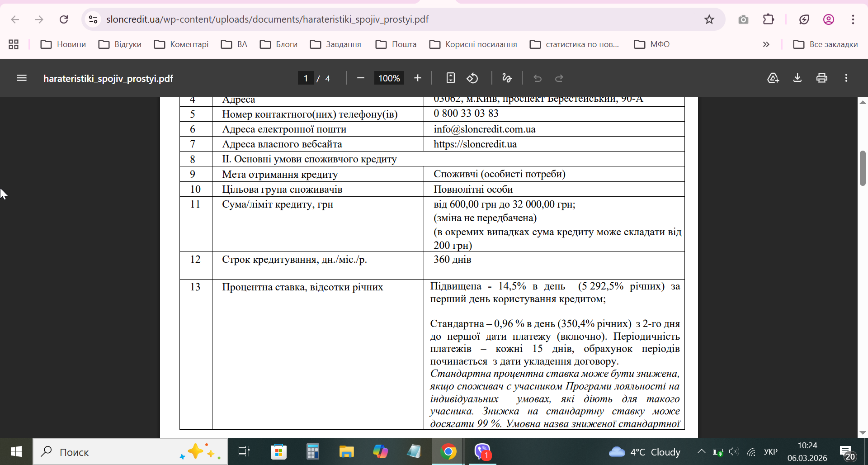Bookmark this page with star icon

click(709, 19)
